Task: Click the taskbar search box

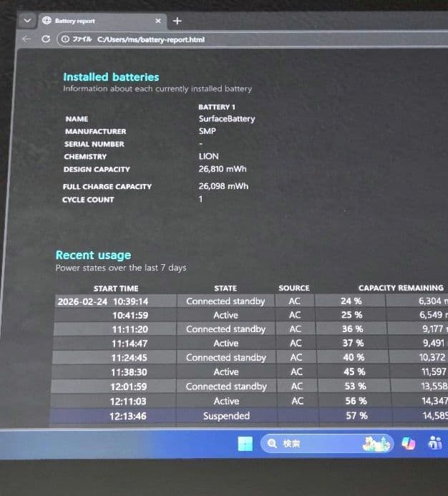Action: 327,444
